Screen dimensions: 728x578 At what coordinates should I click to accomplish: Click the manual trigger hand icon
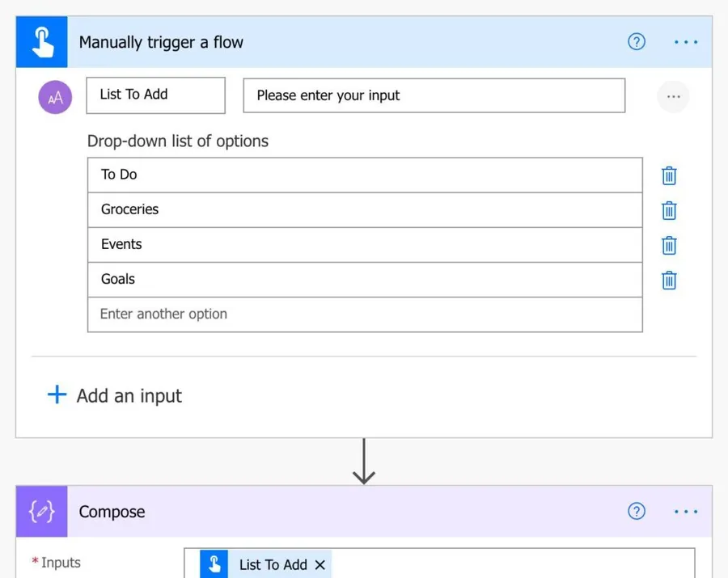tap(41, 42)
